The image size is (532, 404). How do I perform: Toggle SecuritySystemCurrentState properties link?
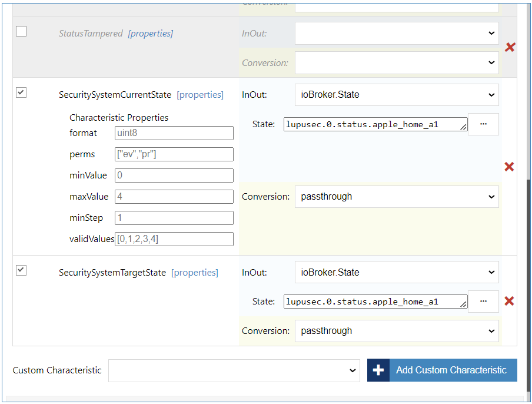(x=200, y=95)
